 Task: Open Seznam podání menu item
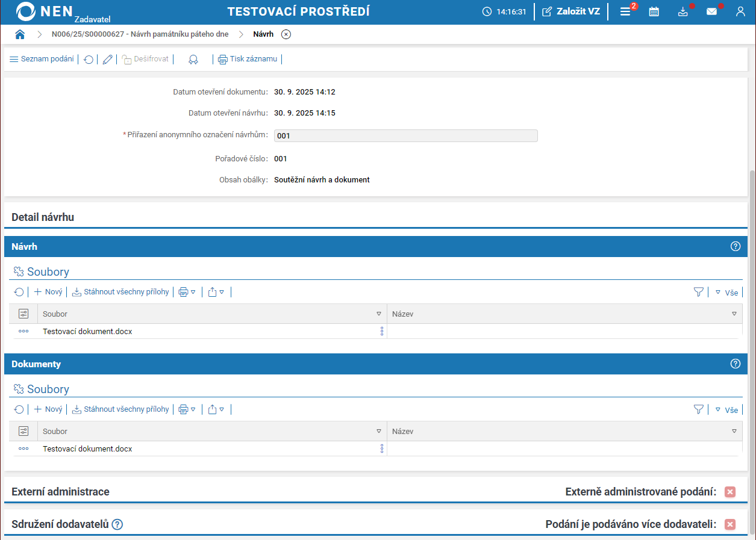[x=42, y=59]
